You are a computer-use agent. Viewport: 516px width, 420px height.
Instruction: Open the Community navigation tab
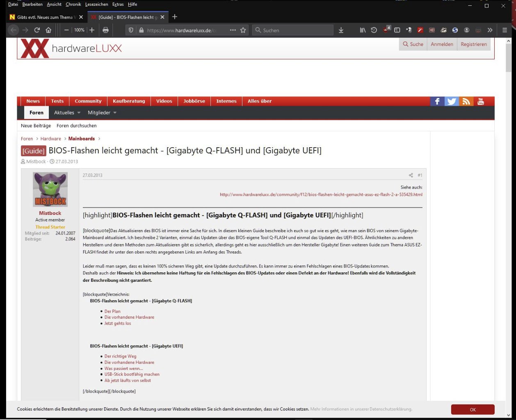point(88,101)
